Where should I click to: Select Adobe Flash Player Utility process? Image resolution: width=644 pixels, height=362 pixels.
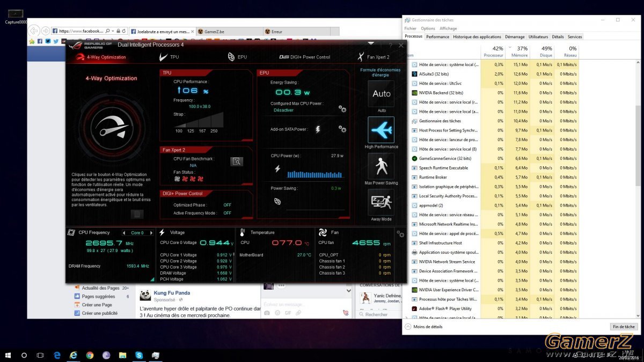(494, 308)
